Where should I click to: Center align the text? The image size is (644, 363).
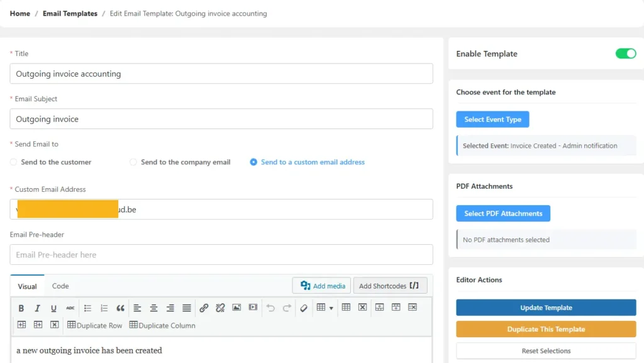[x=153, y=308]
